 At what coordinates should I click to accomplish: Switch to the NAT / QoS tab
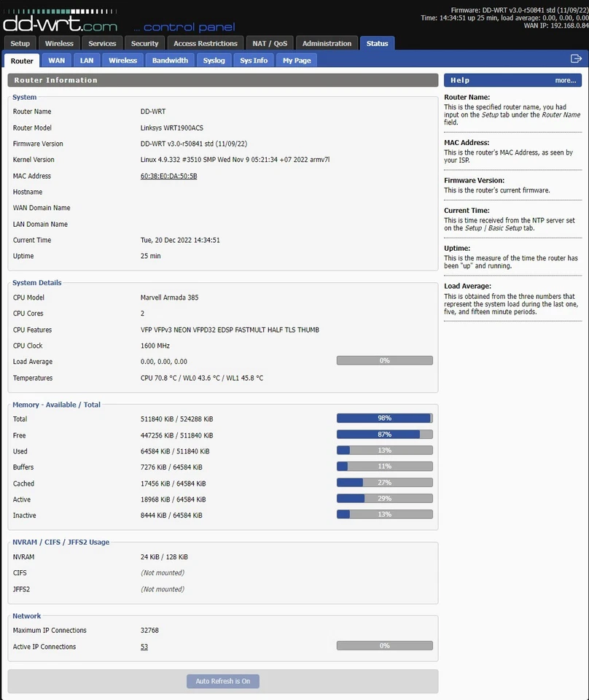click(269, 43)
